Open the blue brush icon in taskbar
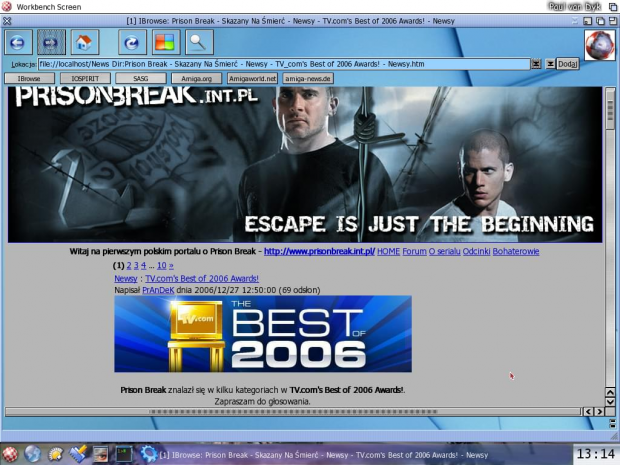Image resolution: width=620 pixels, height=465 pixels. pos(78,454)
